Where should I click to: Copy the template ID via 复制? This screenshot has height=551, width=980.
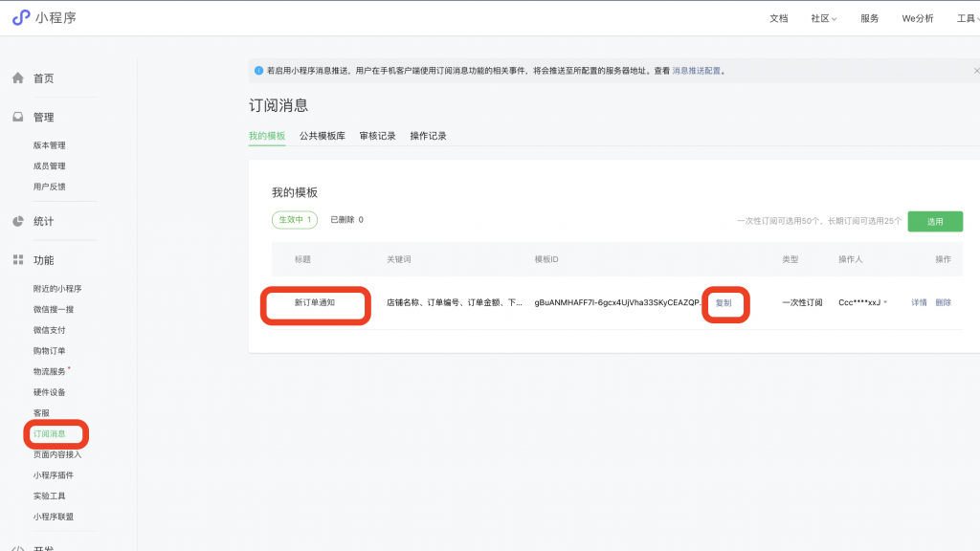tap(724, 304)
